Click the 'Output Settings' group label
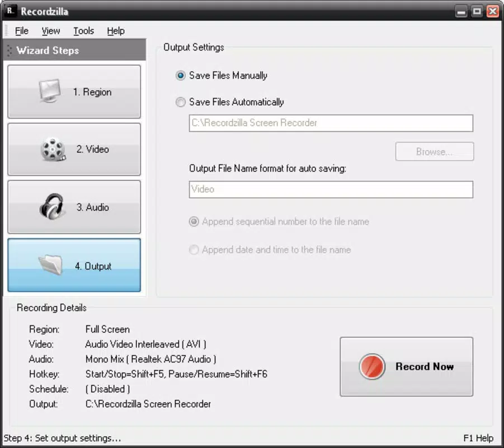Screen dimensions: 504x448 coord(194,47)
